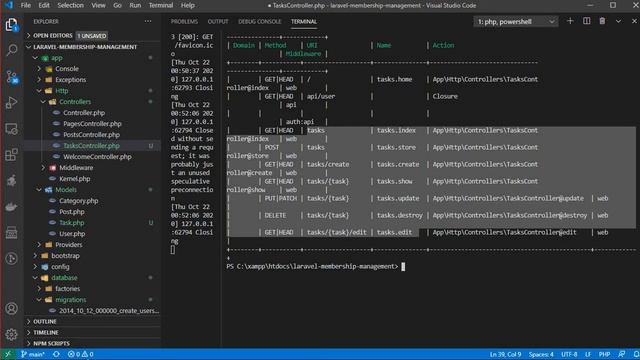
Task: Open the Help menu
Action: 187,5
